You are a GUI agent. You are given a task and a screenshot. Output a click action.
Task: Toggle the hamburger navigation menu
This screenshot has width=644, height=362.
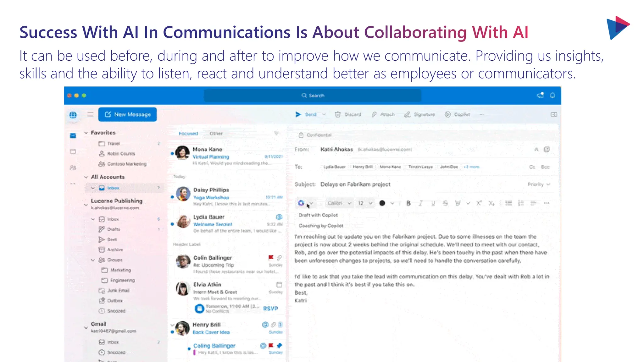pyautogui.click(x=90, y=114)
